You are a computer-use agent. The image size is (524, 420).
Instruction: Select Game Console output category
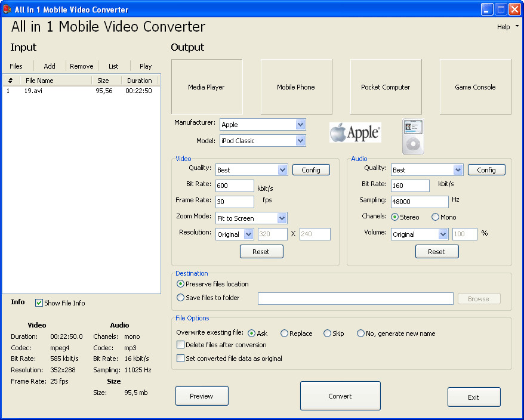tap(475, 87)
